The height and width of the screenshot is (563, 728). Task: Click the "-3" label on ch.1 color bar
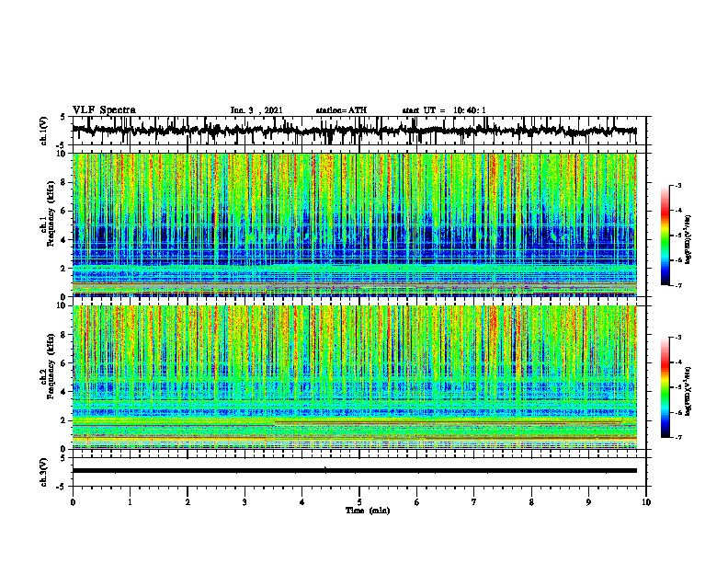[x=677, y=186]
